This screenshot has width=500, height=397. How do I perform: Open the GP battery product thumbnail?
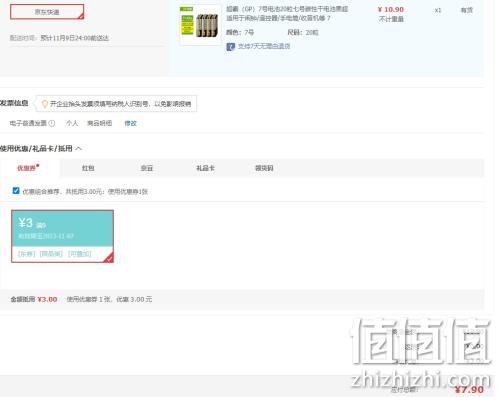point(200,25)
